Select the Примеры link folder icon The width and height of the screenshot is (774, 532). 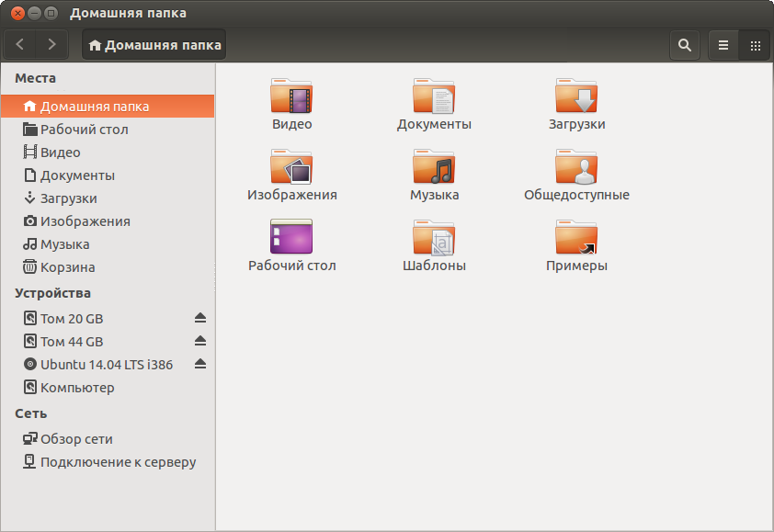[x=576, y=237]
